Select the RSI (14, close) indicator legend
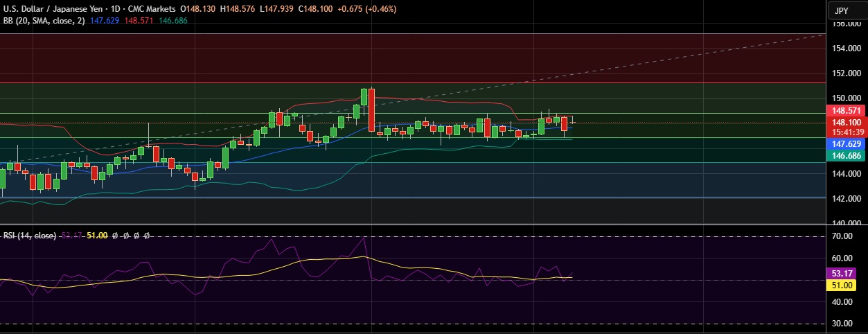Image resolution: width=868 pixels, height=334 pixels. (29, 236)
